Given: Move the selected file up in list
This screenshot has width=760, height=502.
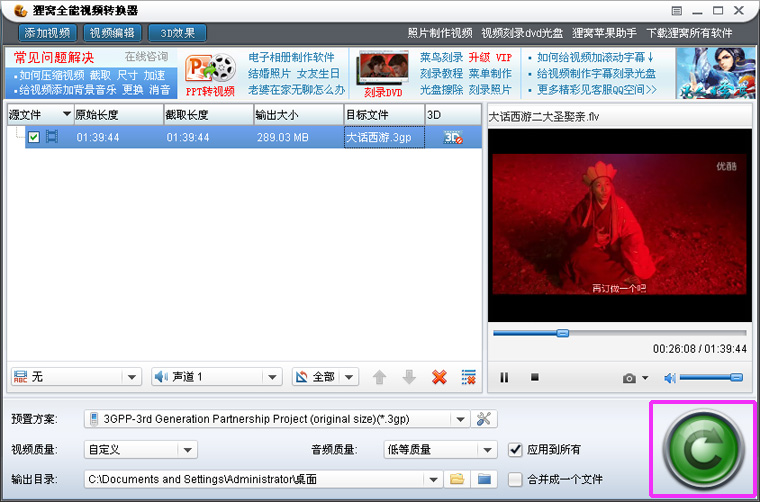Looking at the screenshot, I should pyautogui.click(x=379, y=377).
